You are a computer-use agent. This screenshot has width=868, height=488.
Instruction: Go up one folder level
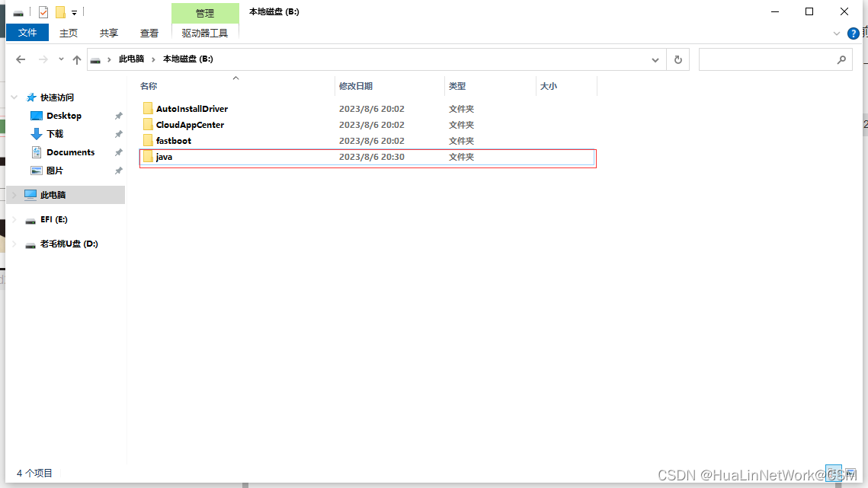point(77,59)
